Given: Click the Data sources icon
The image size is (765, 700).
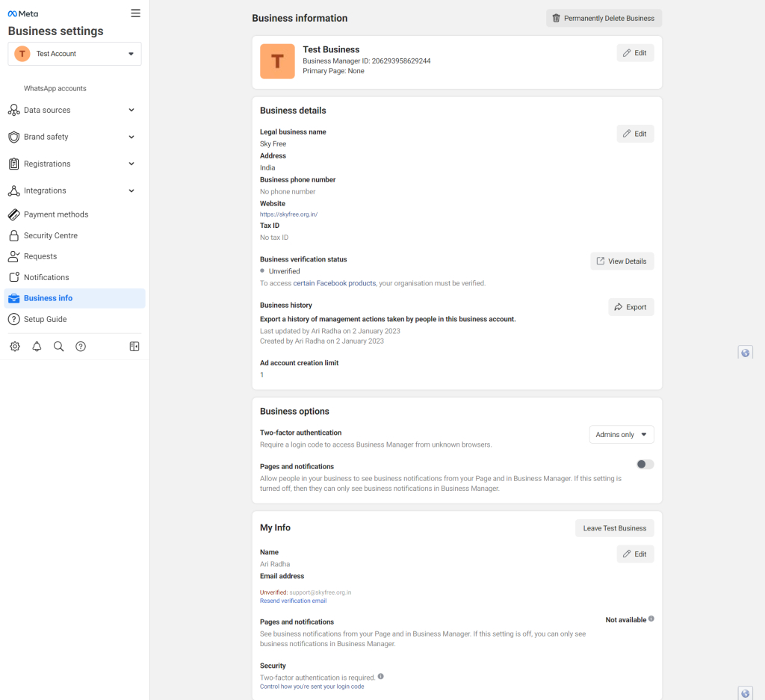Looking at the screenshot, I should [x=14, y=111].
